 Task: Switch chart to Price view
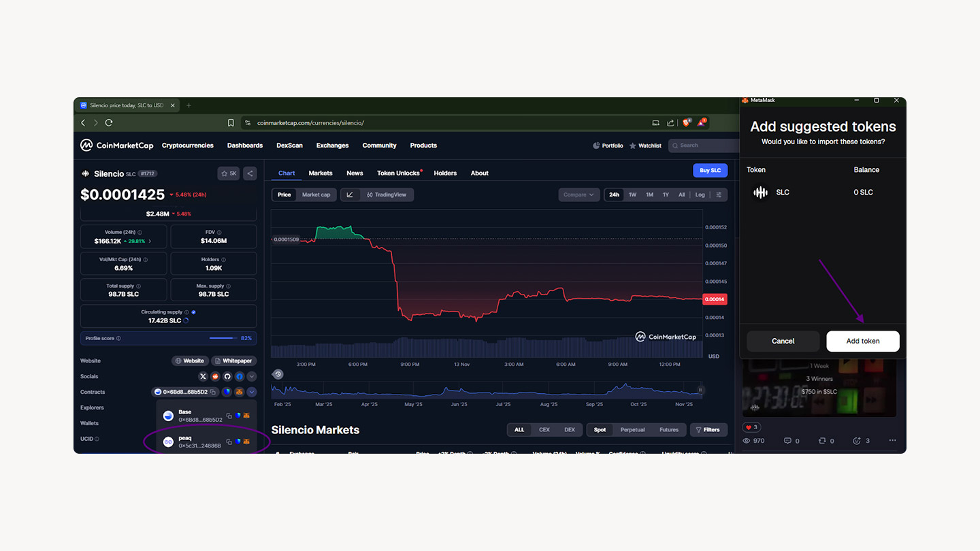pyautogui.click(x=284, y=195)
